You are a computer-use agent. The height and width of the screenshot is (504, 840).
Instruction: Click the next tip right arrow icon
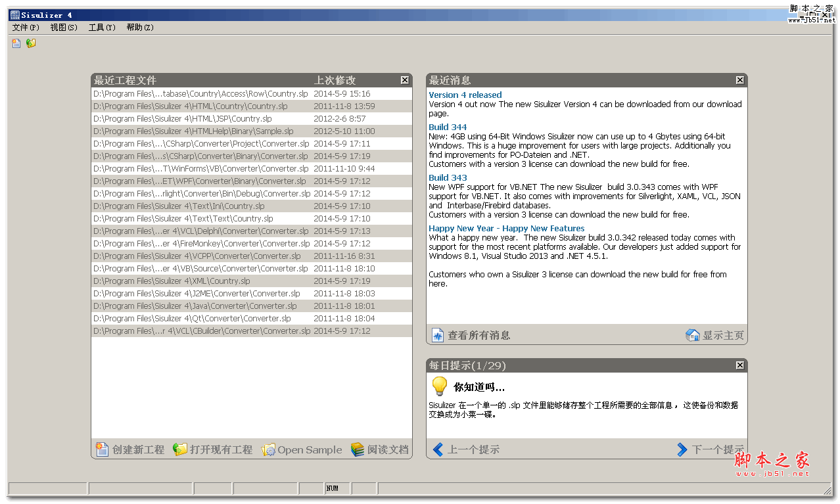pos(682,449)
